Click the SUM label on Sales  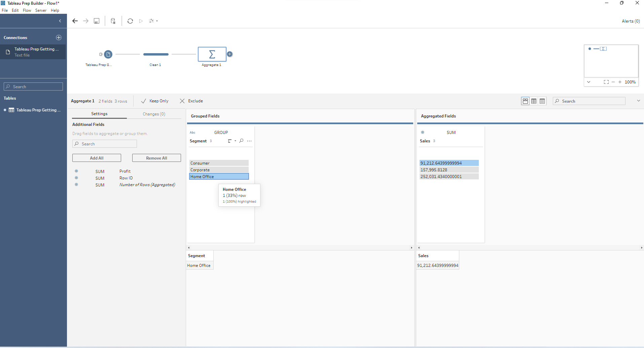[x=451, y=132]
